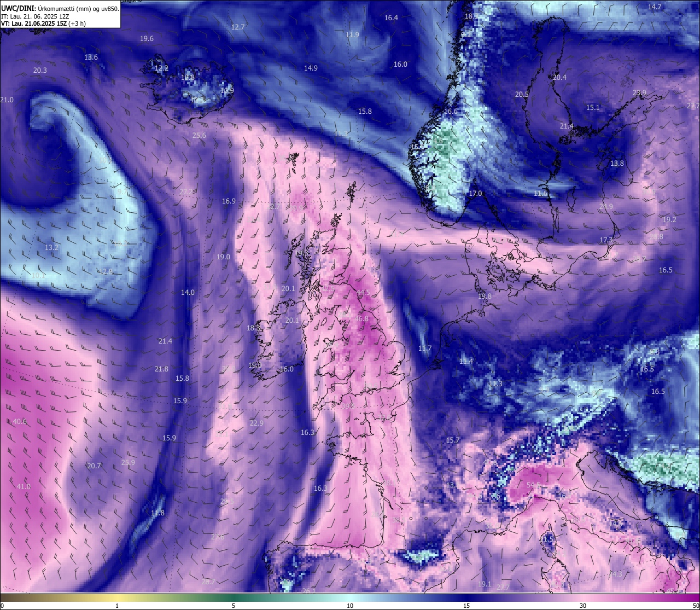Click the 46.8 value label over Britain

click(361, 318)
